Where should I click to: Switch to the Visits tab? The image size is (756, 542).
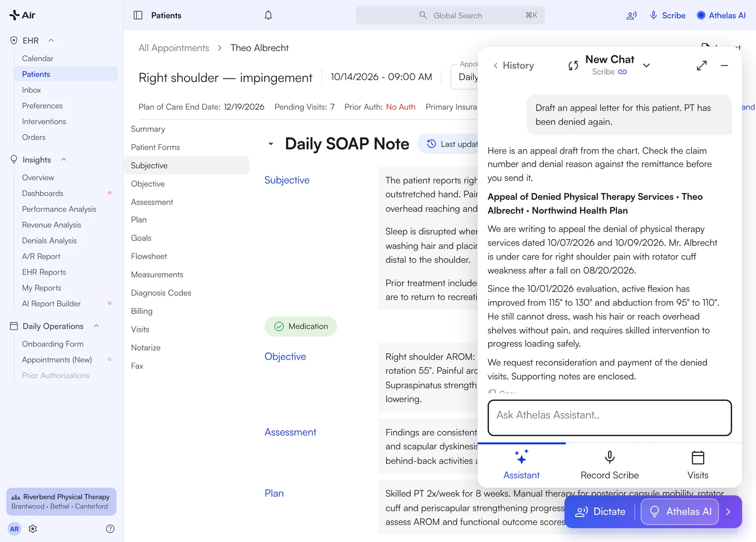click(x=698, y=465)
